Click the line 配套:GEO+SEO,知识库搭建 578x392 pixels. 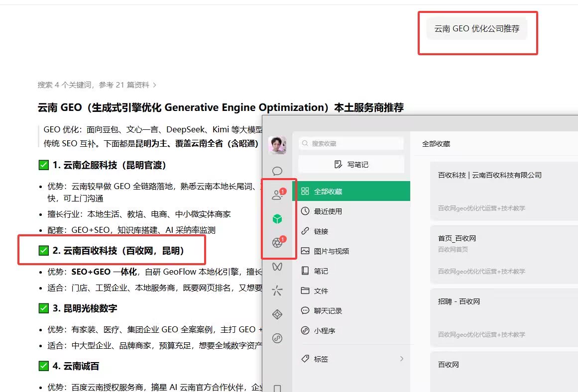[x=131, y=230]
